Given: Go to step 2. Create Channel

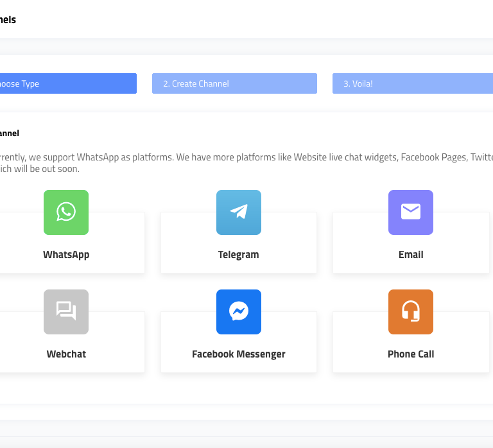Looking at the screenshot, I should coord(234,83).
